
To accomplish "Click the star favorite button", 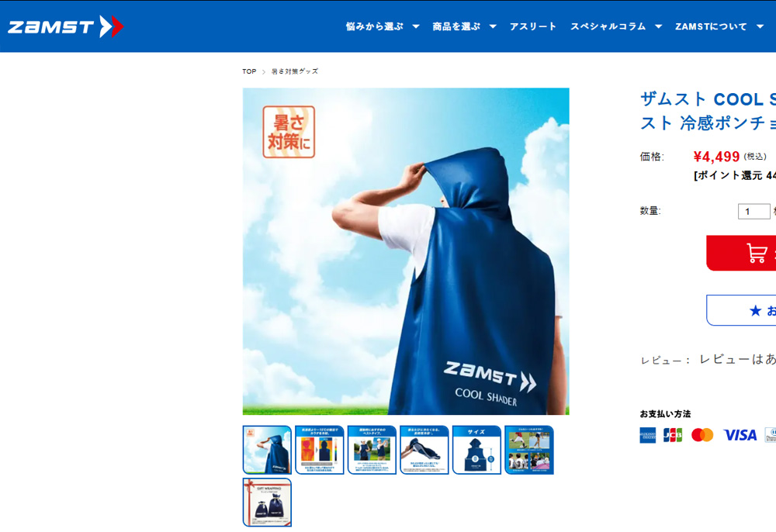I will point(741,310).
